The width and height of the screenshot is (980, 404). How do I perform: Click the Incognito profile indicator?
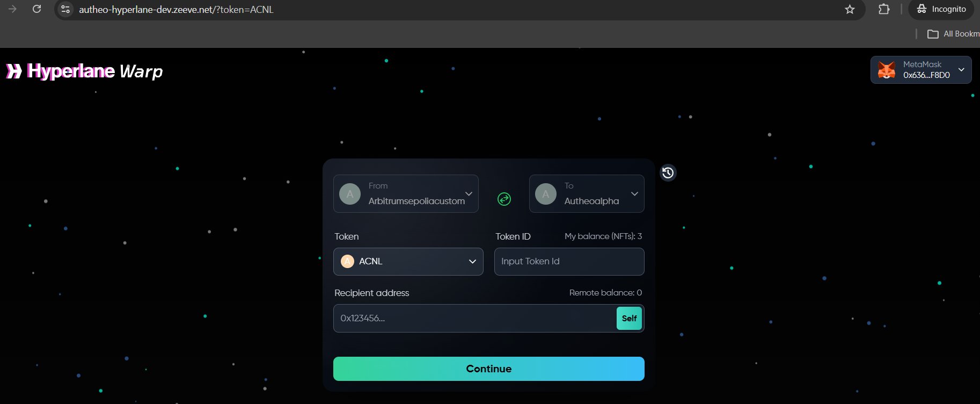pos(941,9)
